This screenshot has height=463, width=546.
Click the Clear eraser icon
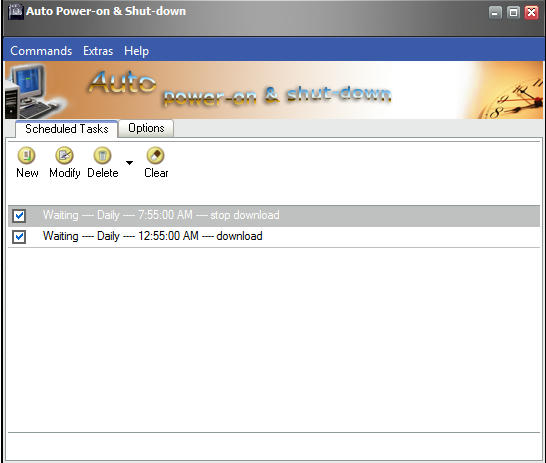[156, 155]
